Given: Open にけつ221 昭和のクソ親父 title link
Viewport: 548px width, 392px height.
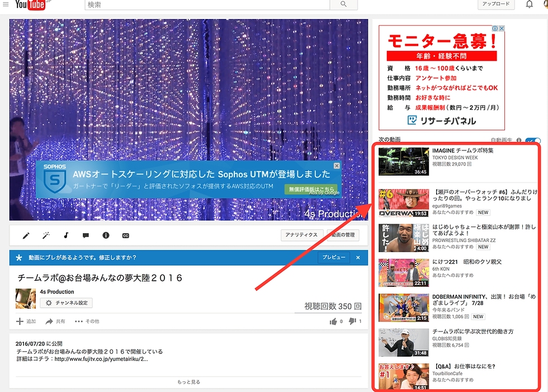Looking at the screenshot, I should coord(467,262).
